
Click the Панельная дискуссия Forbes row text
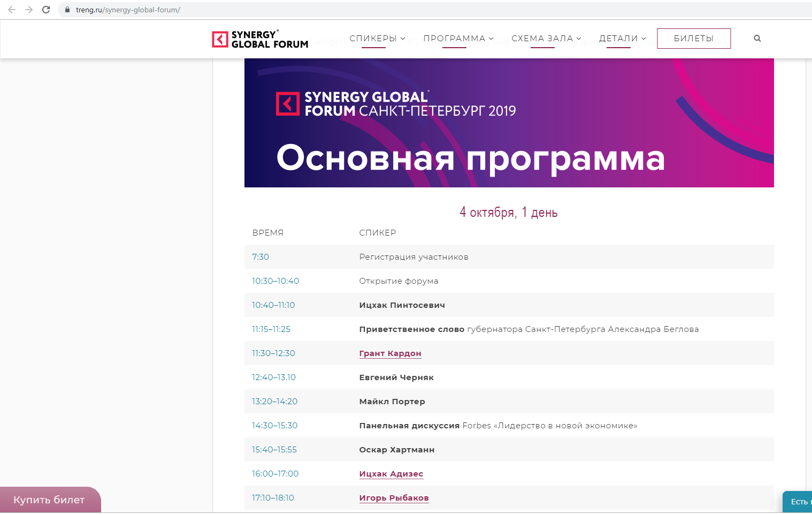tap(498, 426)
